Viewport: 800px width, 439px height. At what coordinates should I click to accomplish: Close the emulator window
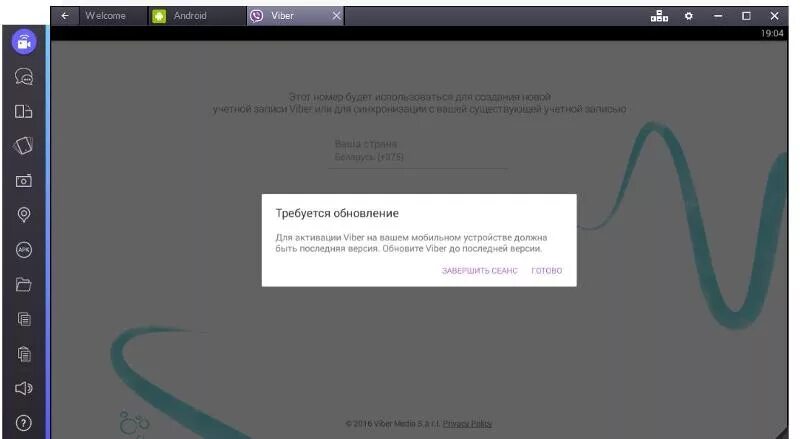click(x=774, y=16)
